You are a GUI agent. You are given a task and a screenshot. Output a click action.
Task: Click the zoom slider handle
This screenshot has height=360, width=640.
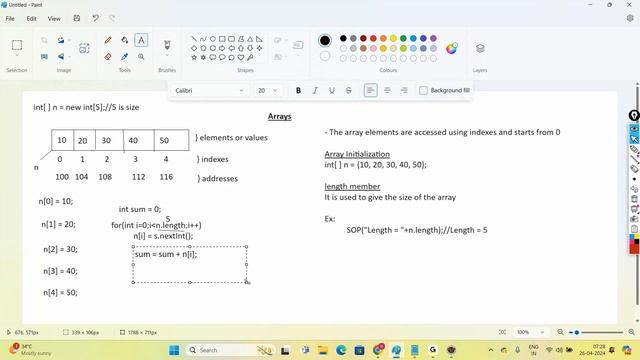pyautogui.click(x=577, y=332)
